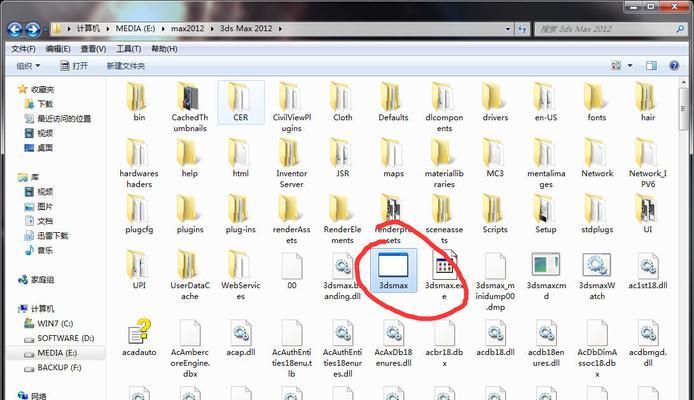This screenshot has width=694, height=400.
Task: Toggle the preview pane icon
Action: (x=651, y=66)
